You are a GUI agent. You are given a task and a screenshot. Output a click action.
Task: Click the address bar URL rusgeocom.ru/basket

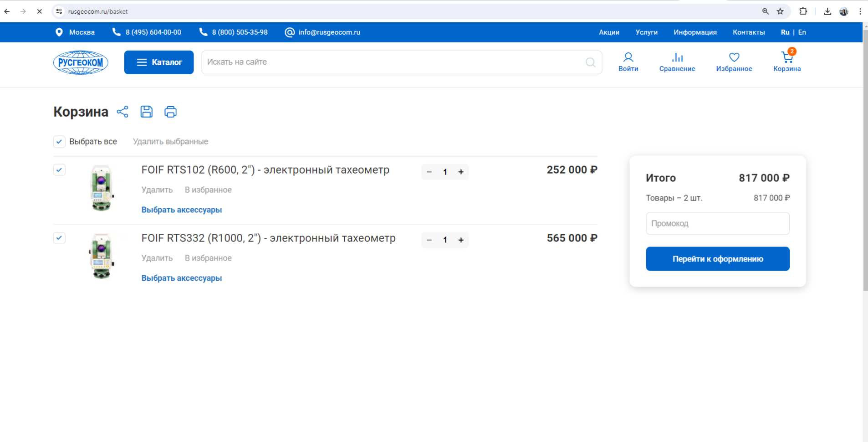point(98,11)
